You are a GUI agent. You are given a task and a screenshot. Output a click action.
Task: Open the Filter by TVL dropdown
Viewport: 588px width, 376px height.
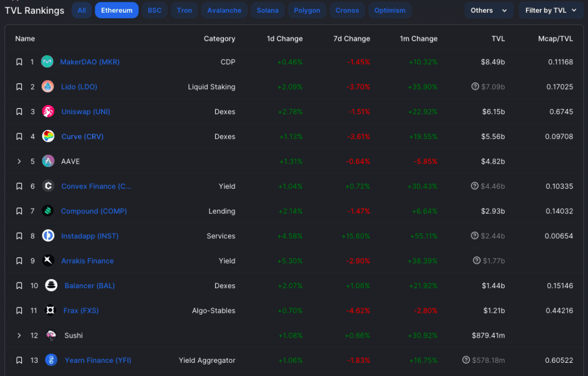pos(551,10)
